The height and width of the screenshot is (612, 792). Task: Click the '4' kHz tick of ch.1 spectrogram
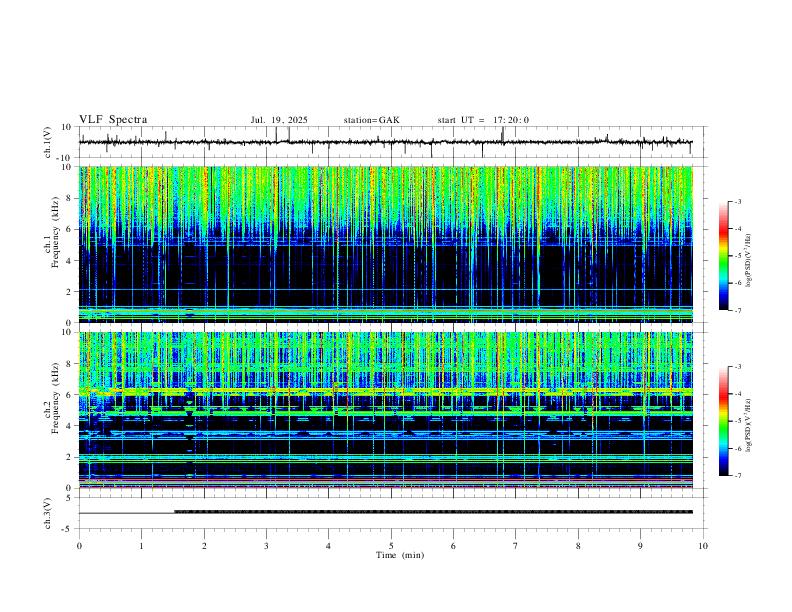(70, 261)
